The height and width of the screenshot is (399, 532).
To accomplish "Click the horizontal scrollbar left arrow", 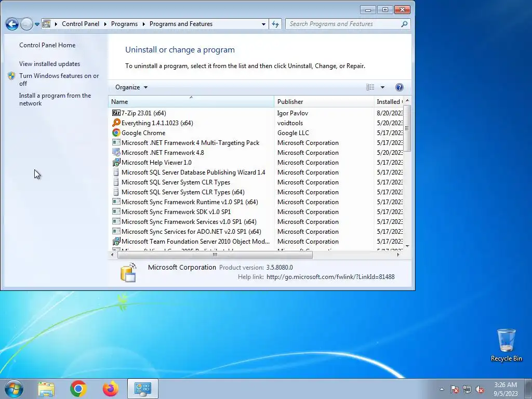I will pos(112,255).
